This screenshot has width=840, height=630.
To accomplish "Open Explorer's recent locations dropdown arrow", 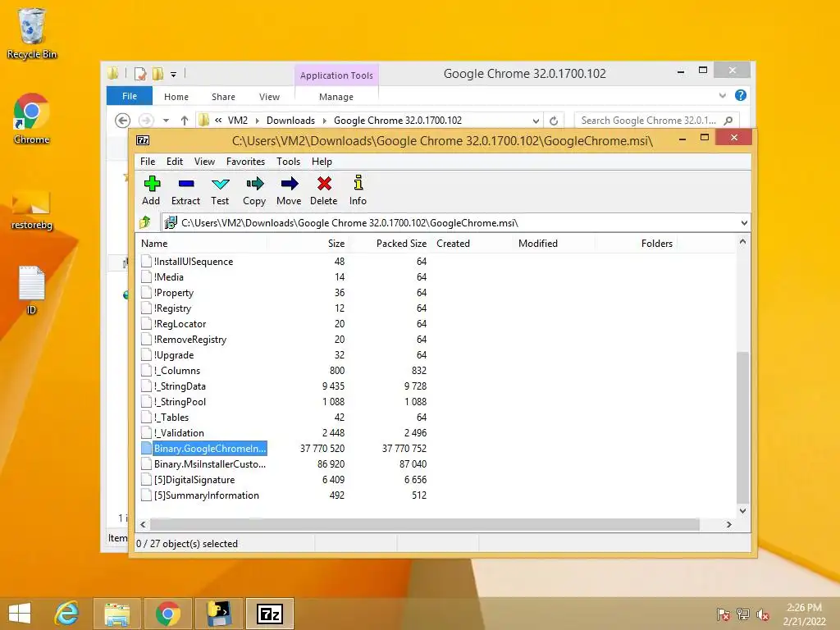I will pos(166,121).
